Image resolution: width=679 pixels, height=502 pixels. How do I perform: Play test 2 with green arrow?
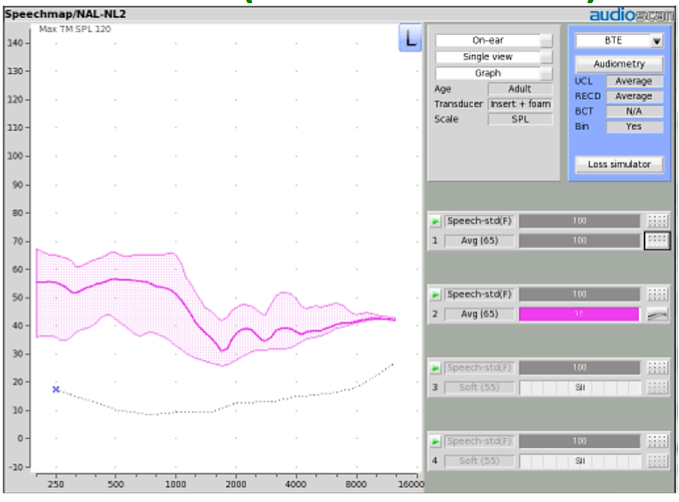click(x=435, y=295)
